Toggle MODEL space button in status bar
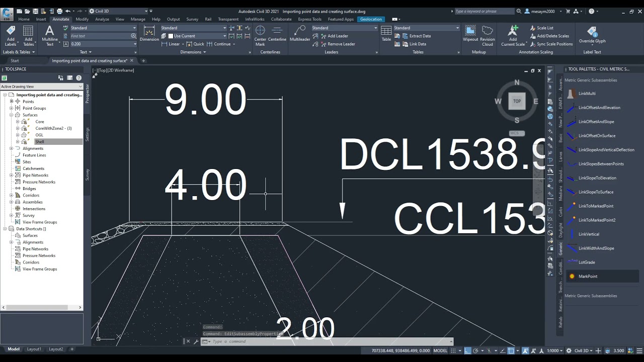This screenshot has width=644, height=362. (x=440, y=350)
